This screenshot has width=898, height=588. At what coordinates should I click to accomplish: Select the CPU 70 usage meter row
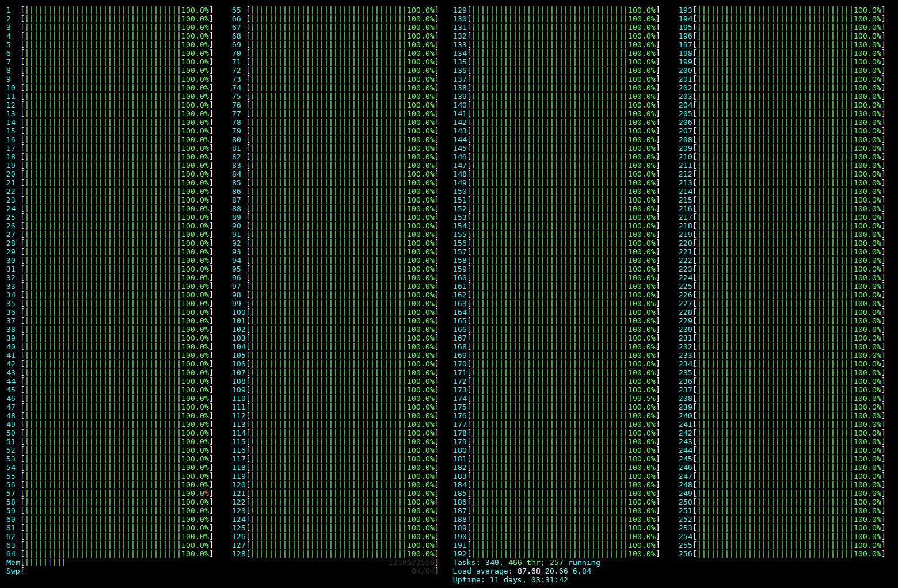click(335, 54)
